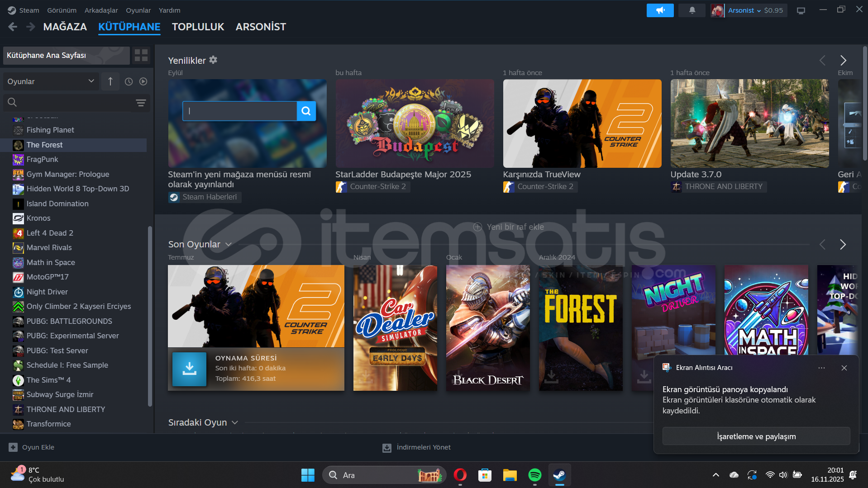Open the Yenilikler settings gear
868x488 pixels.
pyautogui.click(x=213, y=60)
